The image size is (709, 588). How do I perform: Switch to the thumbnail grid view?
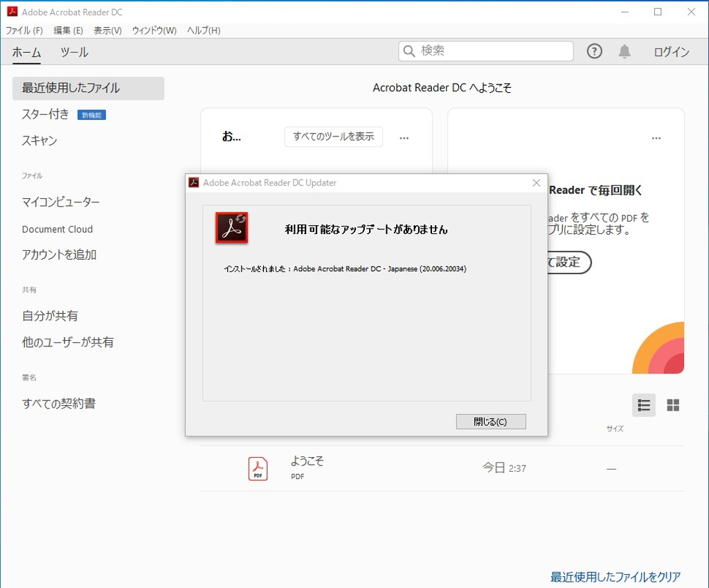(x=672, y=405)
